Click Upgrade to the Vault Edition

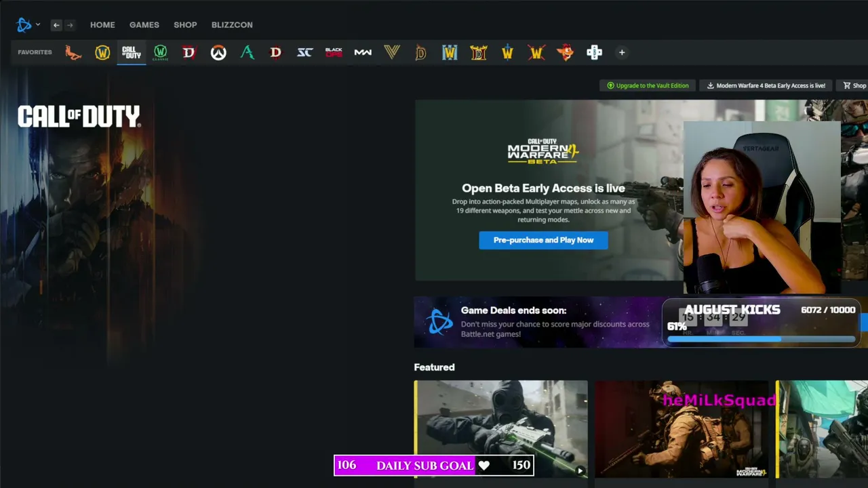pos(648,85)
